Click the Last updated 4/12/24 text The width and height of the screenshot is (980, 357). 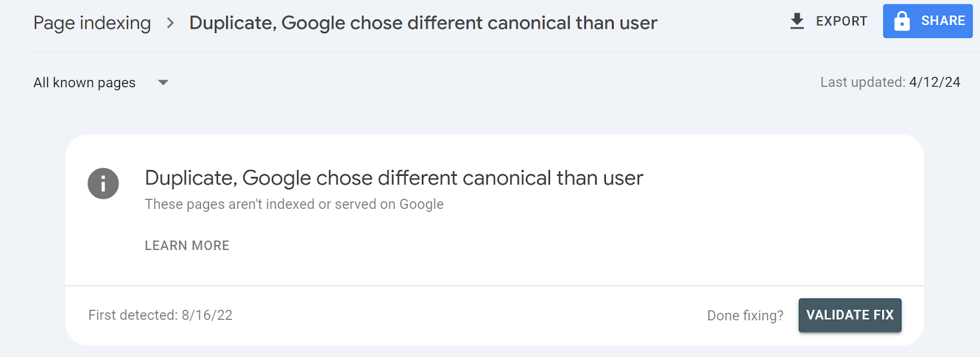click(890, 82)
